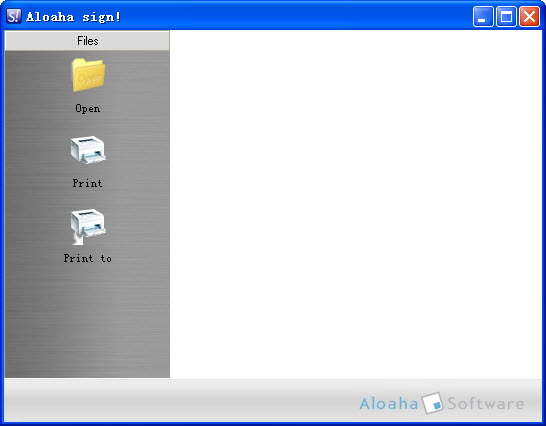This screenshot has width=546, height=426.
Task: Click the Software word in the footer logo
Action: (486, 403)
